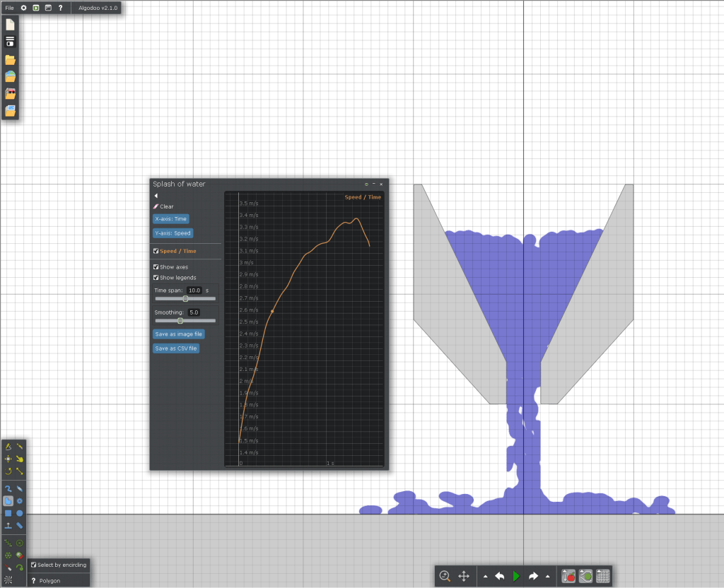Disable Select by encircling option
This screenshot has height=588, width=724.
pos(34,565)
